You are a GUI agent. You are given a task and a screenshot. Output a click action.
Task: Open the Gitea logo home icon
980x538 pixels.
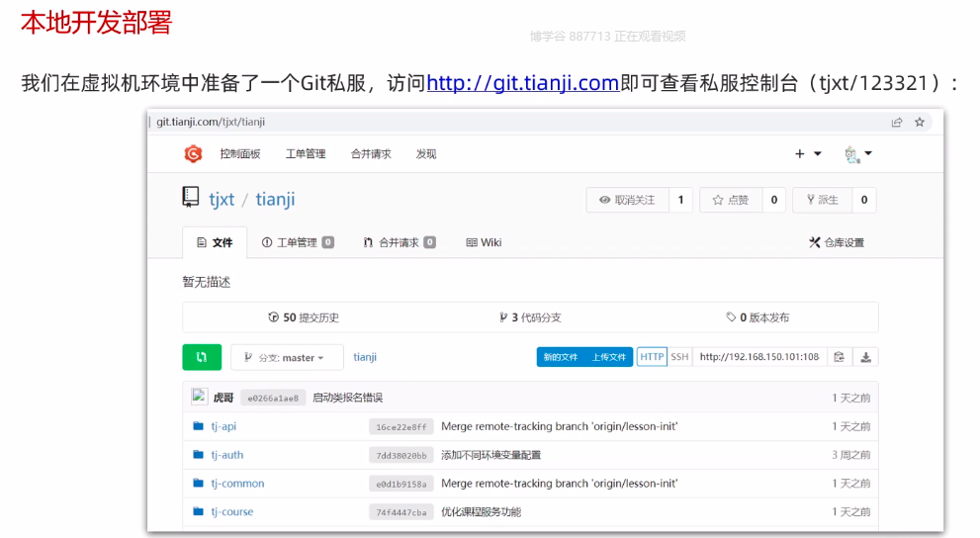[193, 153]
